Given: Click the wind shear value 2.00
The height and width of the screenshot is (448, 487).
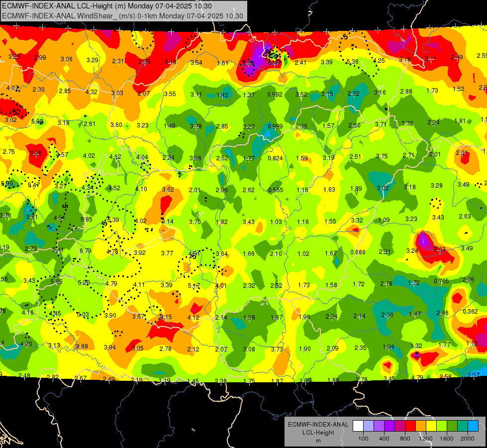Looking at the screenshot, I should (388, 315).
